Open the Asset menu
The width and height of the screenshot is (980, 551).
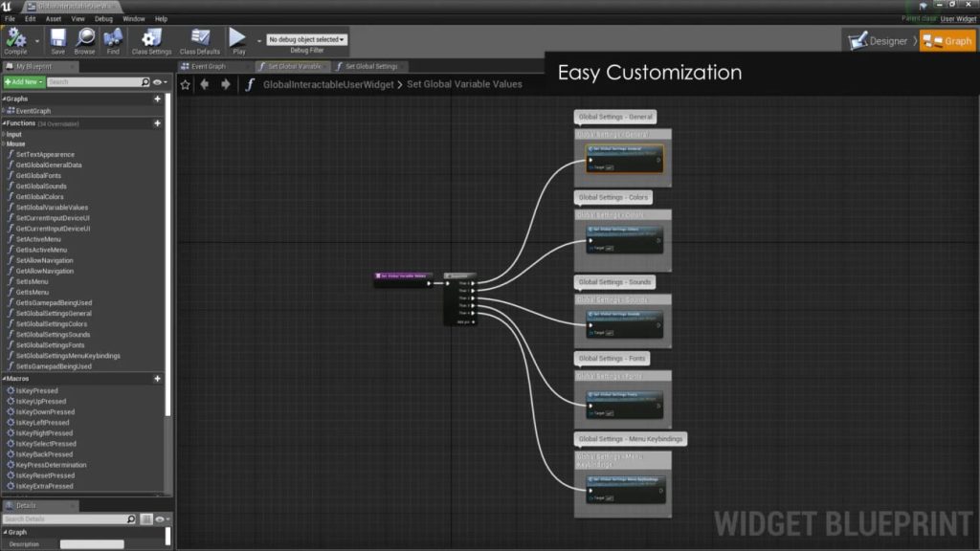click(54, 18)
